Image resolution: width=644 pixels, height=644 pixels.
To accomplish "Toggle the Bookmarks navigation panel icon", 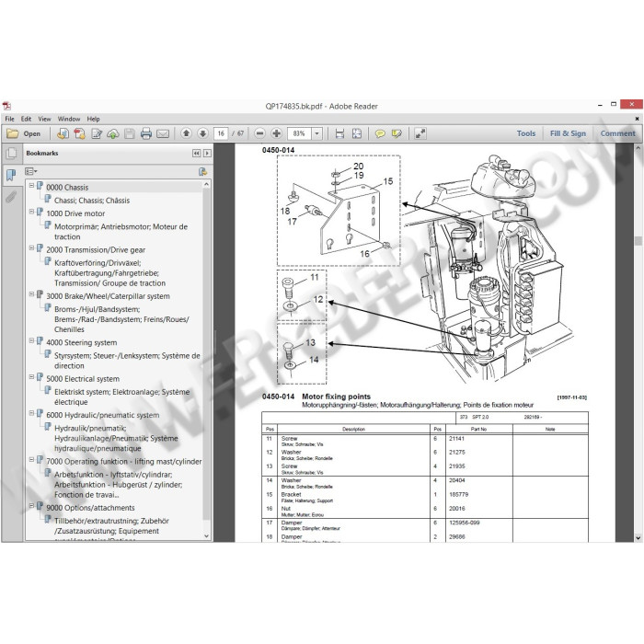I will tap(11, 176).
